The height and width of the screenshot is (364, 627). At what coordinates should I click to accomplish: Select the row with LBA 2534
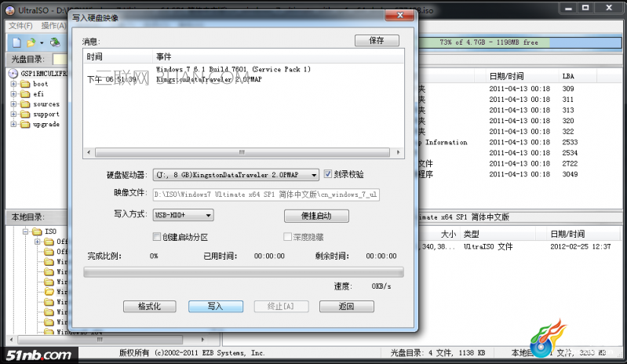click(x=520, y=153)
